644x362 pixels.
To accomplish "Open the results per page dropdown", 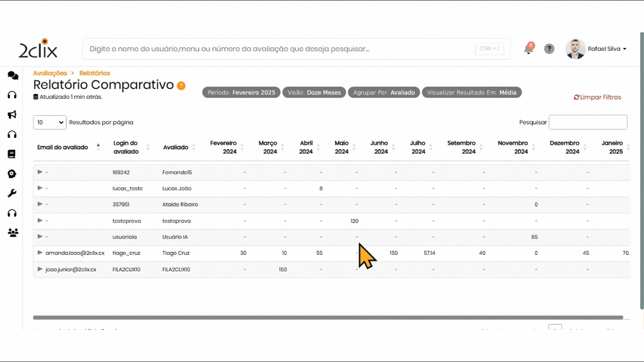I will pyautogui.click(x=50, y=122).
